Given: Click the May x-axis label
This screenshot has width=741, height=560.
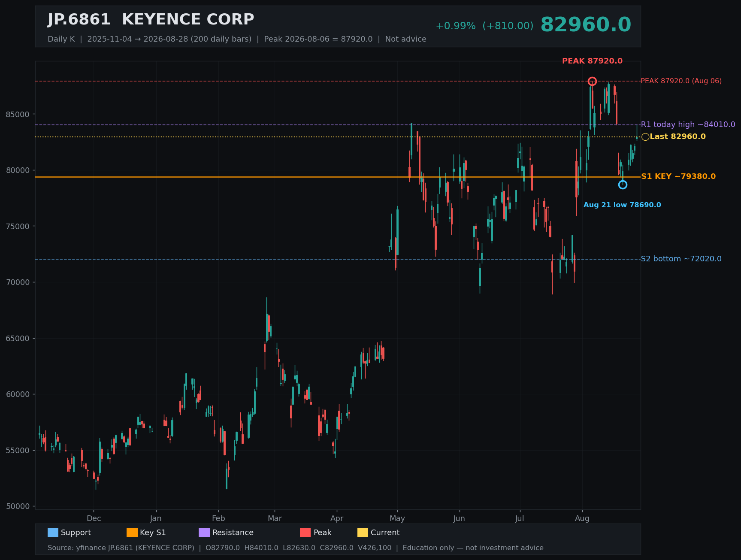Looking at the screenshot, I should point(397,518).
